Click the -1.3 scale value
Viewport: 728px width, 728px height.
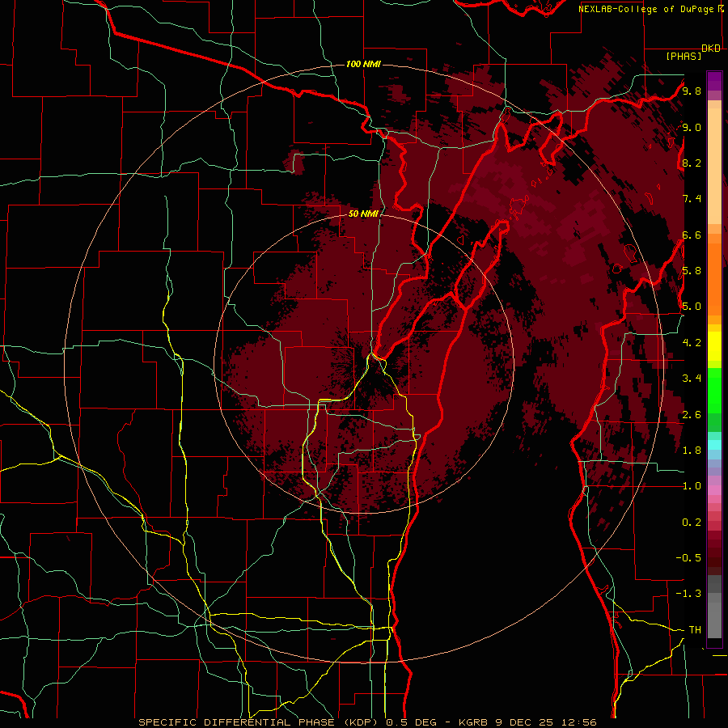coord(688,594)
